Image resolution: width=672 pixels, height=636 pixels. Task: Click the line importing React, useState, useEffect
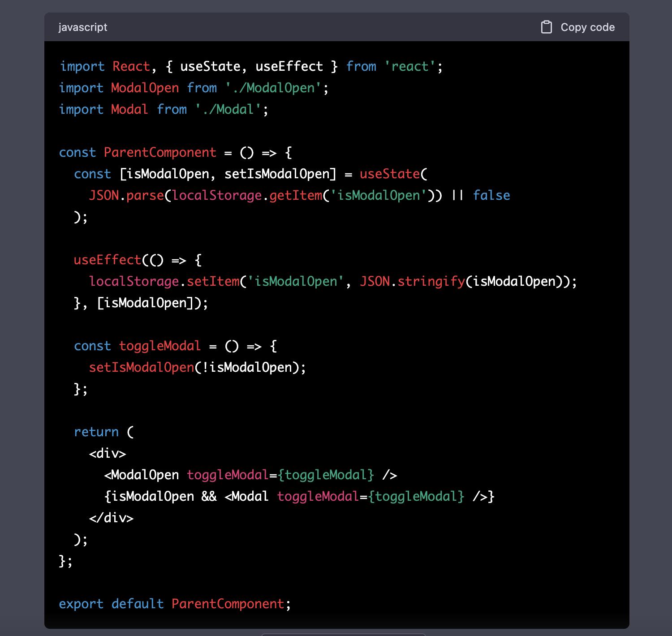(251, 67)
